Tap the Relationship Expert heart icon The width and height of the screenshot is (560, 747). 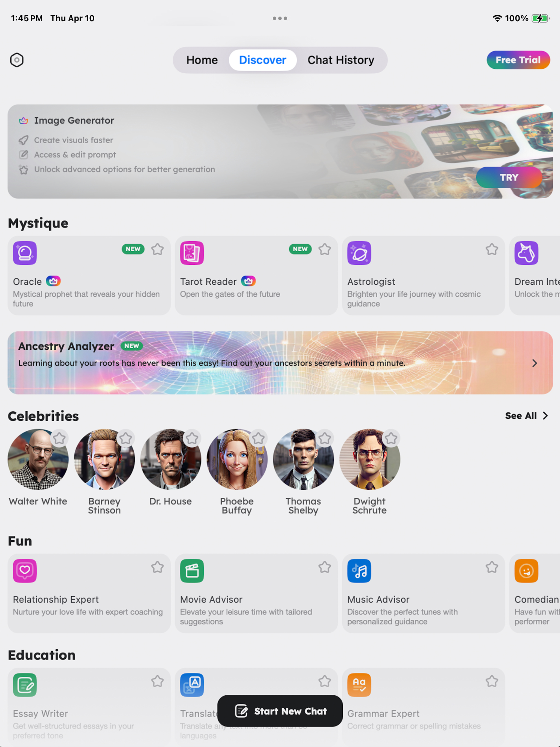[25, 571]
